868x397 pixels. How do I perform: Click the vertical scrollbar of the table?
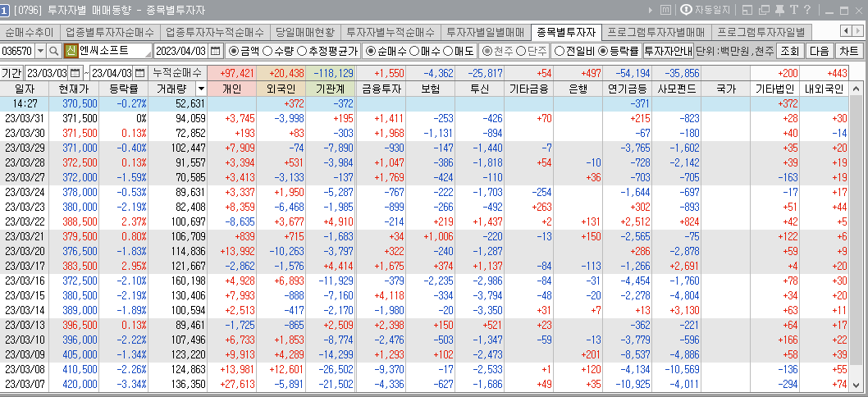coord(858,230)
